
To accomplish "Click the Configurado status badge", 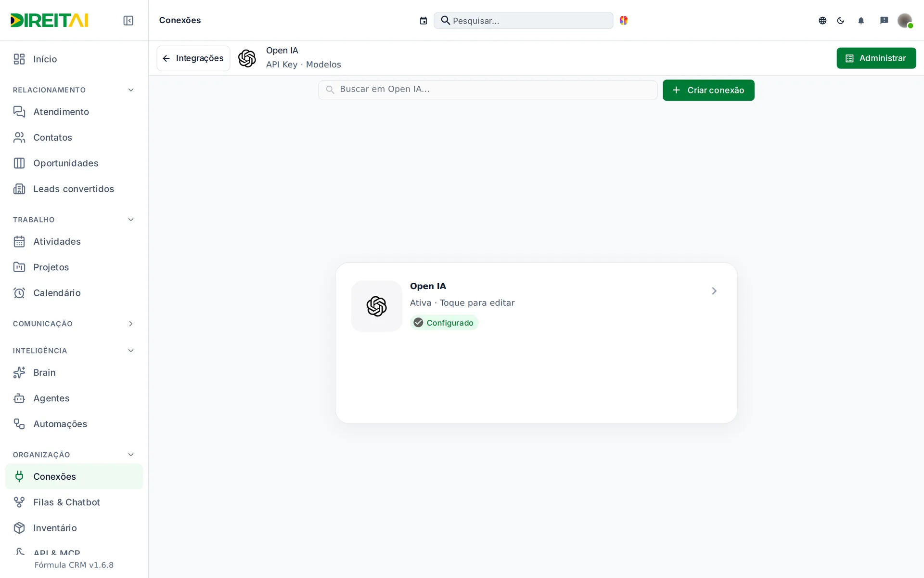I will [x=444, y=323].
